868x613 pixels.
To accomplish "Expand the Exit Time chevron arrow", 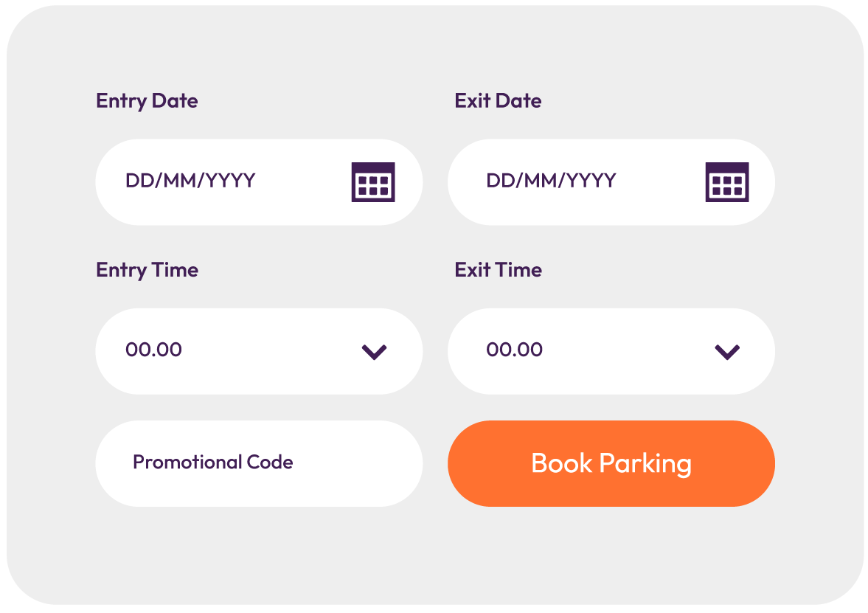I will click(x=727, y=352).
